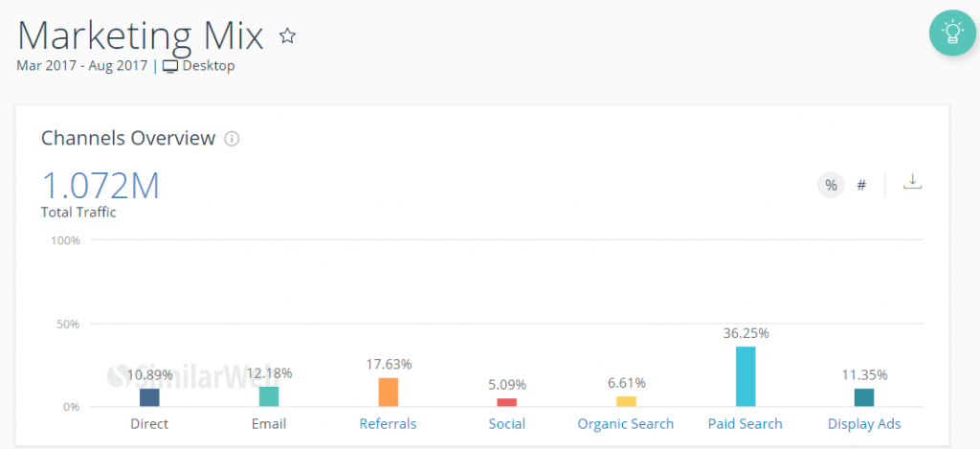Click the info icon next to Channels Overview

click(232, 139)
